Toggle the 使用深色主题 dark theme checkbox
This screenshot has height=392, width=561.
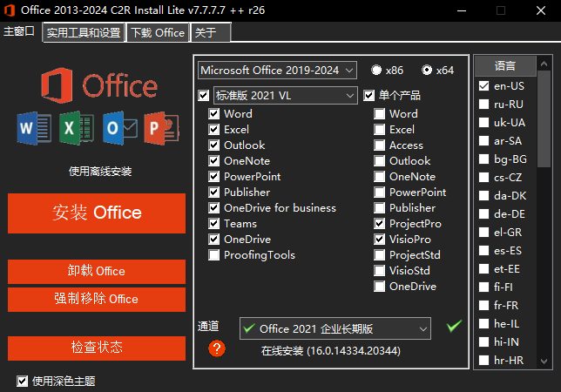tap(22, 381)
